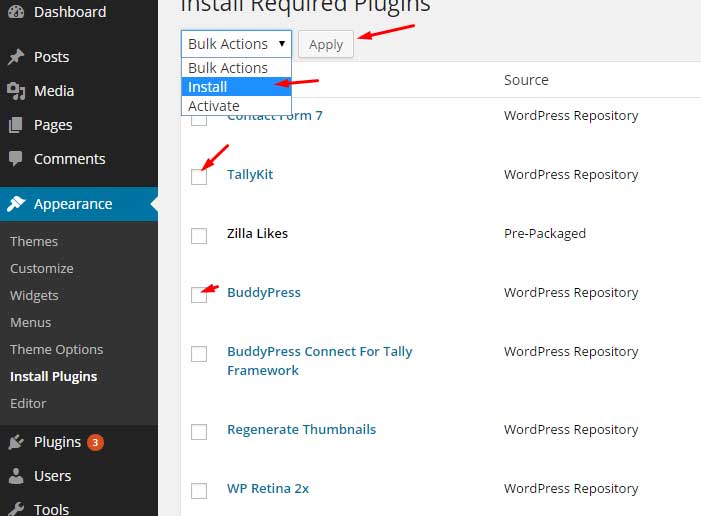The height and width of the screenshot is (516, 701).
Task: Open the Dashboard gauge icon
Action: 16,12
